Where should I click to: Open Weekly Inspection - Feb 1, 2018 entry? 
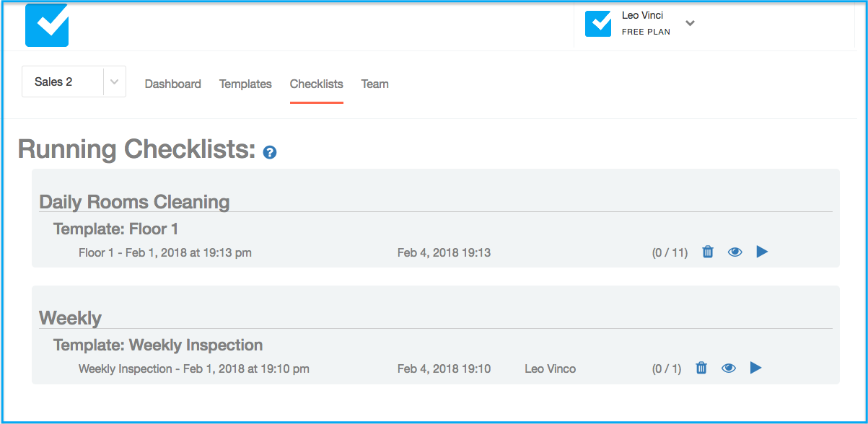(194, 368)
